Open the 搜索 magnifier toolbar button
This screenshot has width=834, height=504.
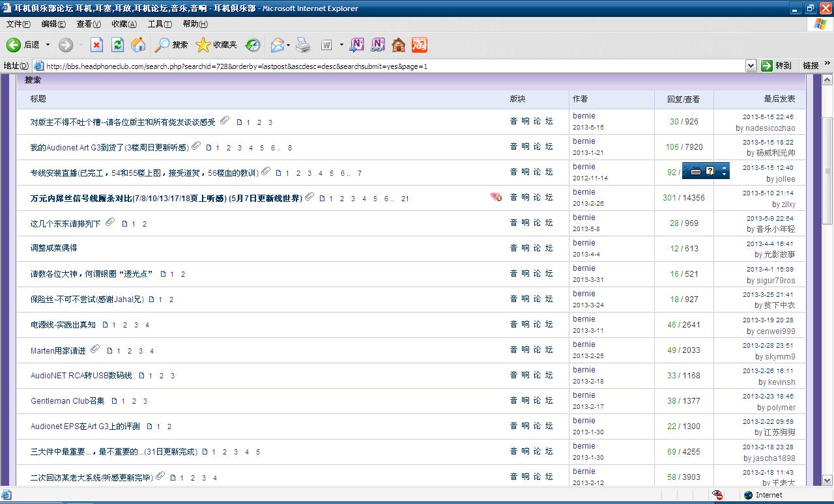[171, 45]
